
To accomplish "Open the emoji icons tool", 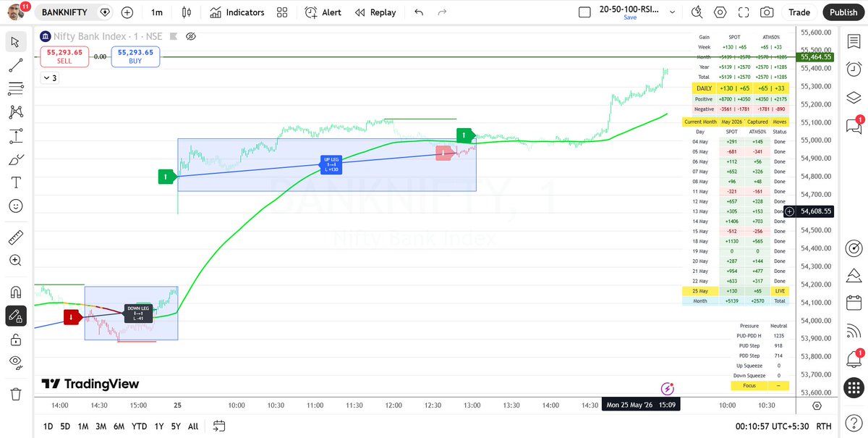I will 15,206.
